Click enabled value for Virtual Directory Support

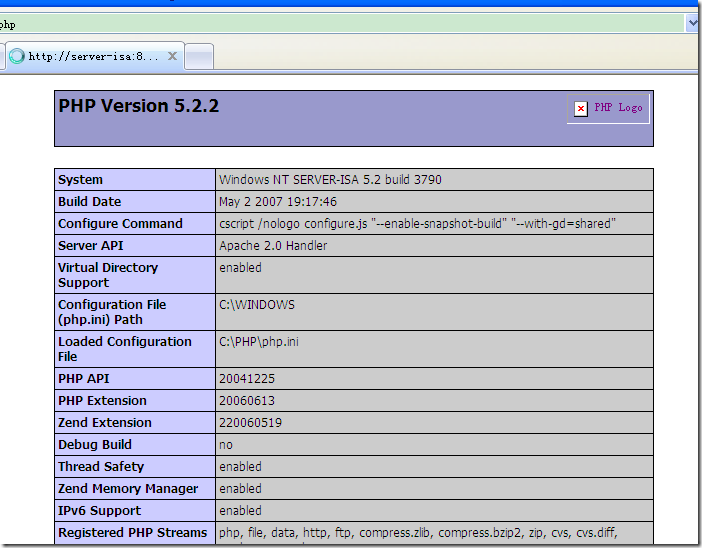click(240, 268)
